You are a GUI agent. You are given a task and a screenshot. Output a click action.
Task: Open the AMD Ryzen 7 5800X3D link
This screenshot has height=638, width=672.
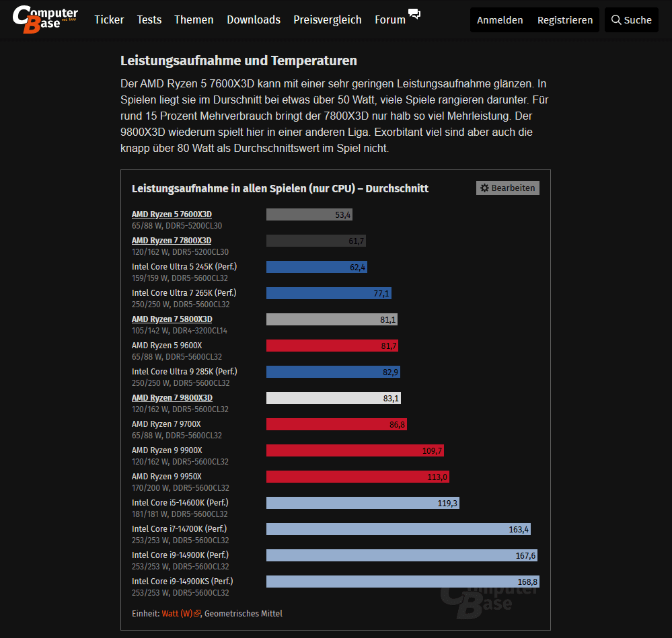tap(172, 319)
